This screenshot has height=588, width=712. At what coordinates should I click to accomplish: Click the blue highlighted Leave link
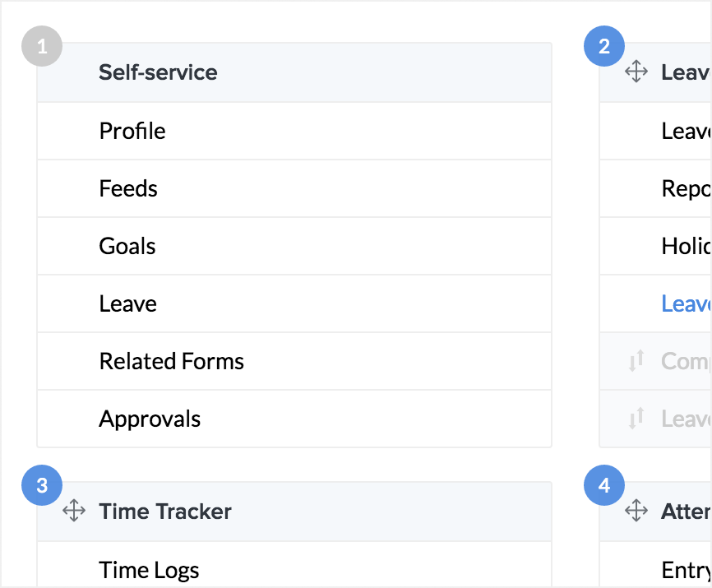(x=686, y=304)
